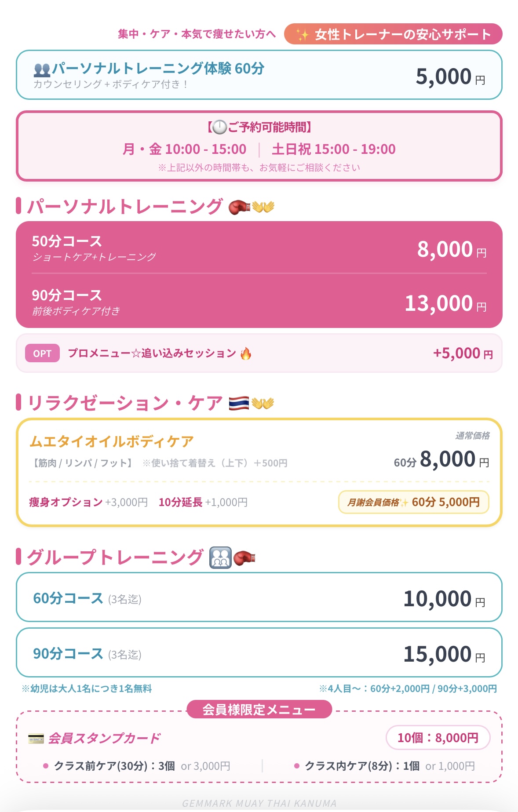Click the clock icon beside ご予約可能時間
The width and height of the screenshot is (518, 812).
pyautogui.click(x=219, y=127)
